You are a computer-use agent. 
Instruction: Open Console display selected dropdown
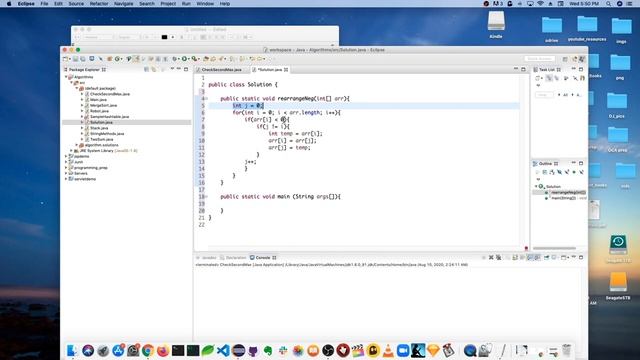[558, 258]
